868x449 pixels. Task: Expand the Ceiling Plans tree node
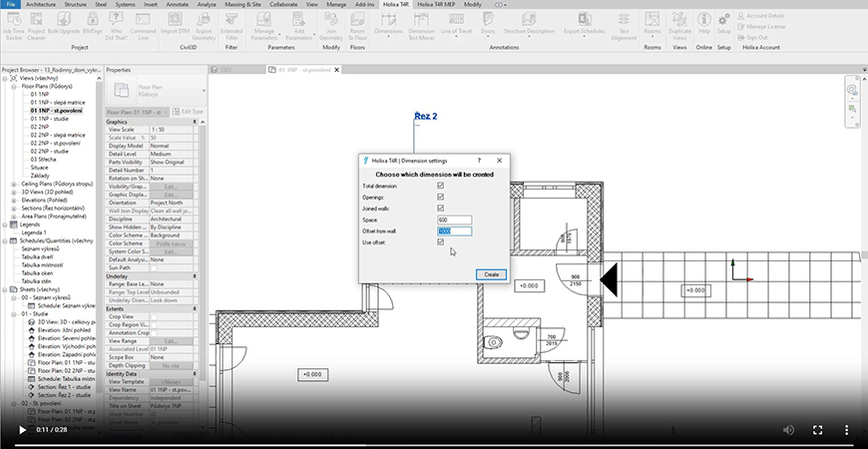pyautogui.click(x=14, y=184)
